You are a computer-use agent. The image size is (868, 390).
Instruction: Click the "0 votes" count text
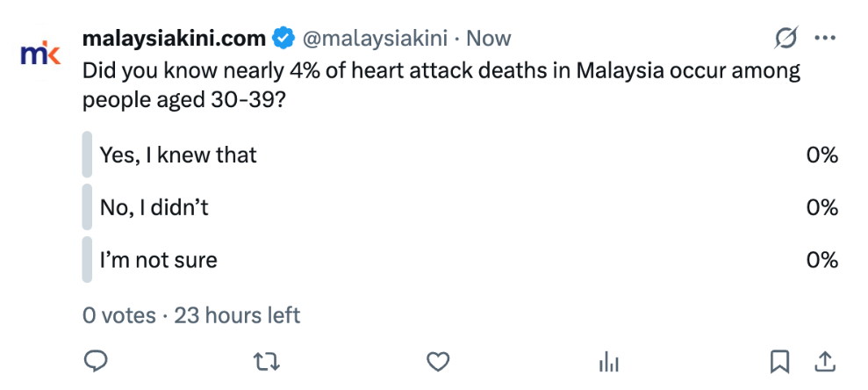click(118, 314)
